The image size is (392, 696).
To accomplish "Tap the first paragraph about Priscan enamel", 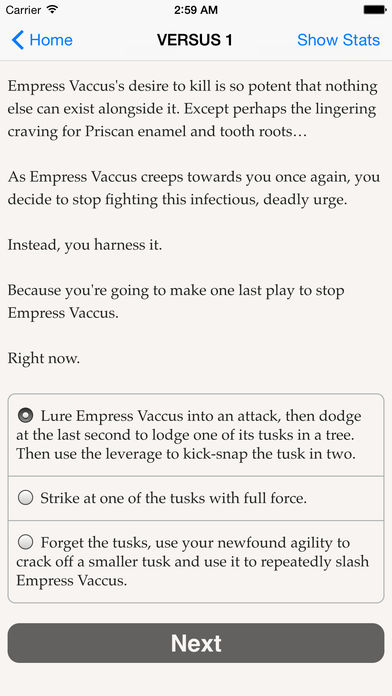I will coord(193,109).
